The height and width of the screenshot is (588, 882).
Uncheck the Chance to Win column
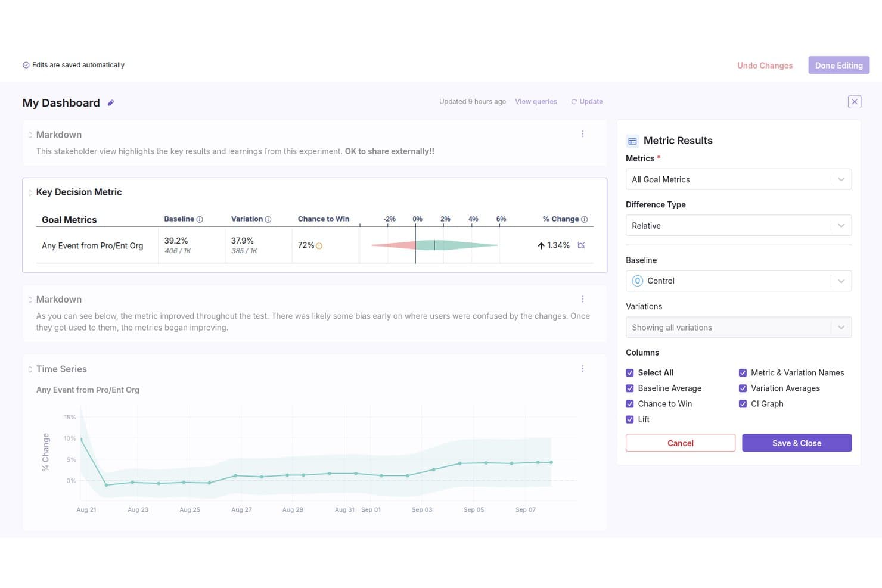tap(629, 404)
